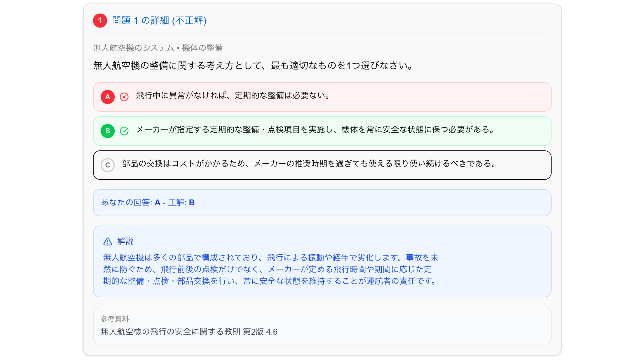Click the red circular A letter badge

(108, 97)
